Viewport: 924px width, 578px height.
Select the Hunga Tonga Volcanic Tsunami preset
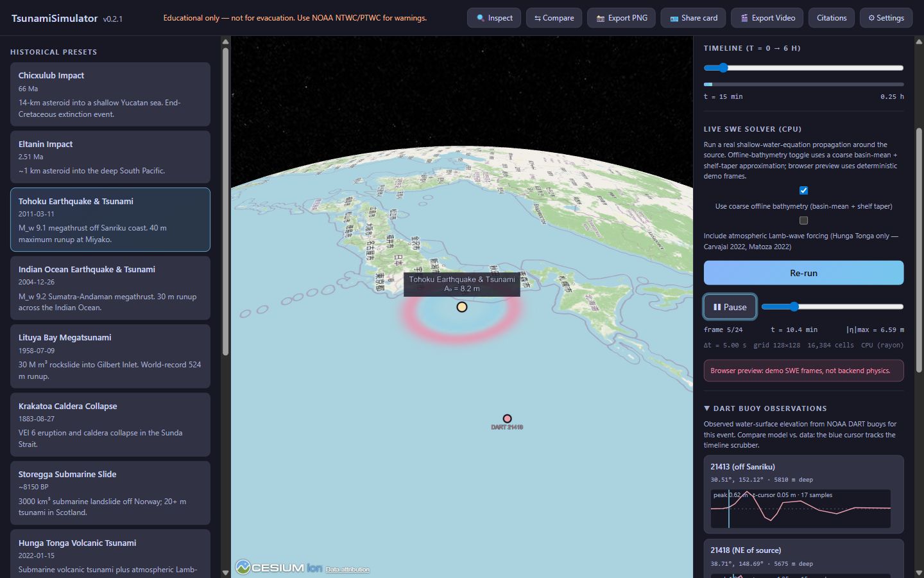110,554
